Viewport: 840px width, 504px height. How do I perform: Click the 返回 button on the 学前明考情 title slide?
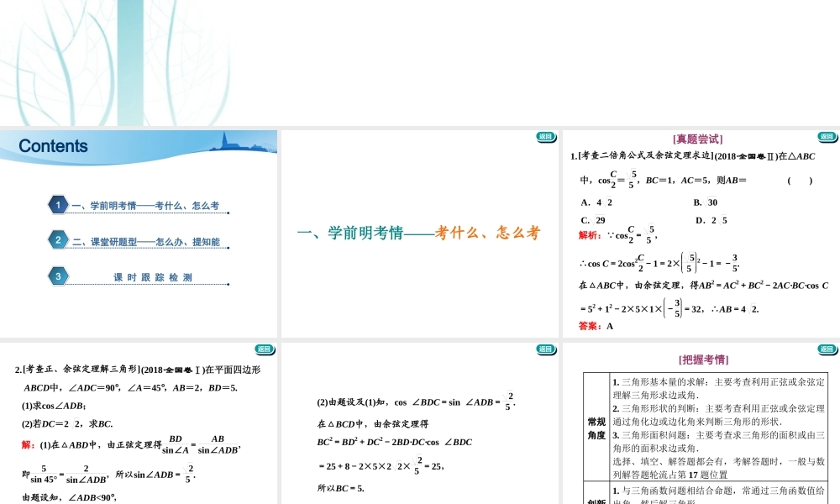pyautogui.click(x=545, y=136)
